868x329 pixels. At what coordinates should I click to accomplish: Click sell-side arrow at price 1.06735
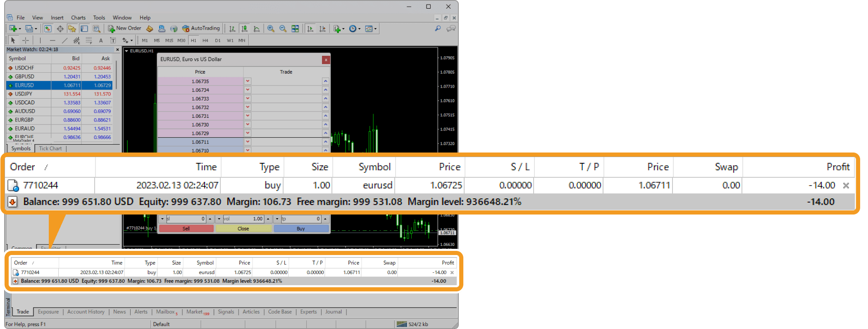[248, 81]
